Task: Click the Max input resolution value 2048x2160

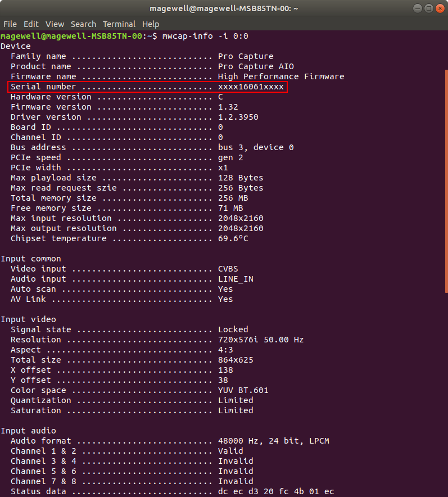Action: pyautogui.click(x=241, y=219)
